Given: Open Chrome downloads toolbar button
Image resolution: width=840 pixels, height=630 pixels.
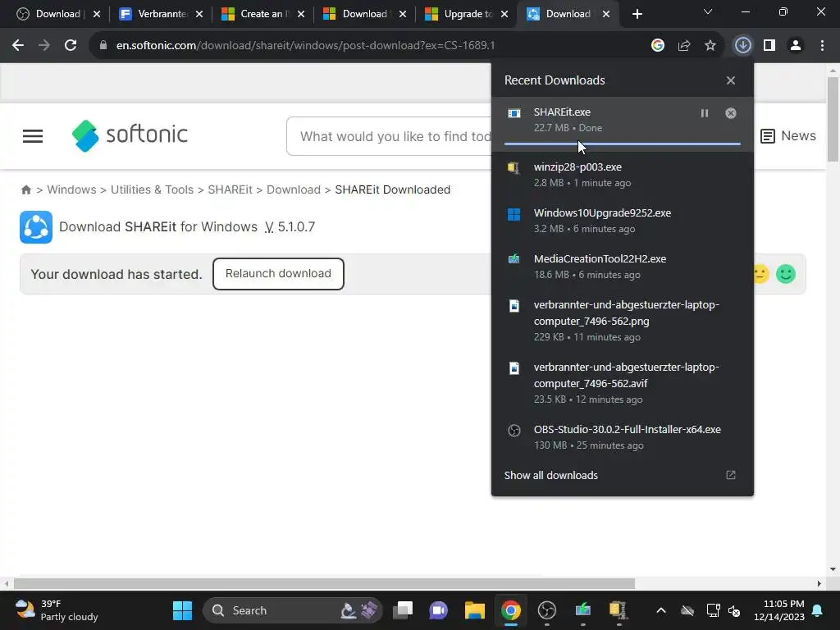Looking at the screenshot, I should click(743, 46).
